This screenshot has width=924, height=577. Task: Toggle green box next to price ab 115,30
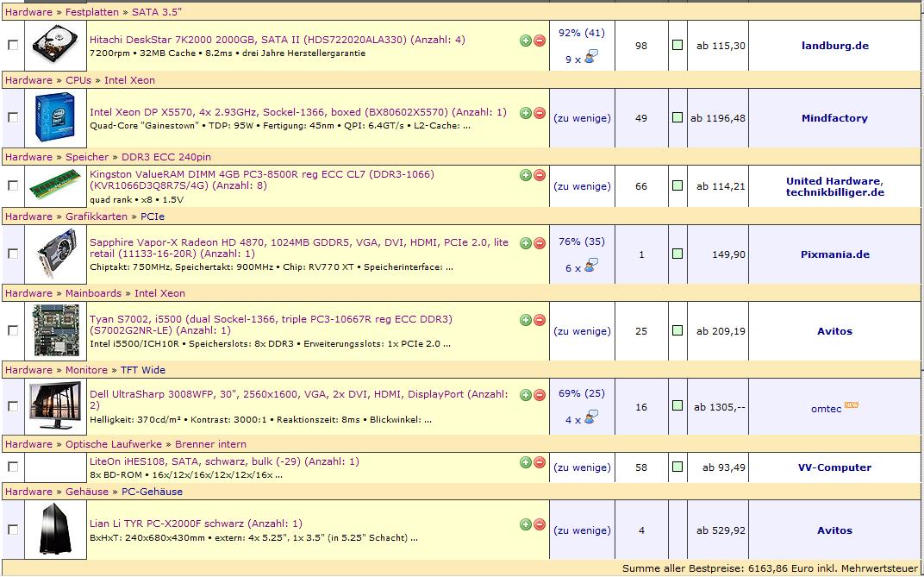pos(677,44)
